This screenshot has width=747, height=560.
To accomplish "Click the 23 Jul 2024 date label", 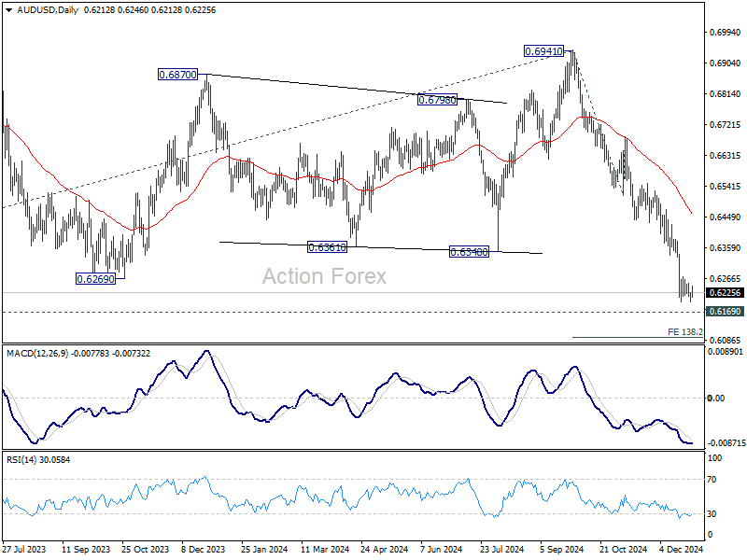I will pos(501,549).
